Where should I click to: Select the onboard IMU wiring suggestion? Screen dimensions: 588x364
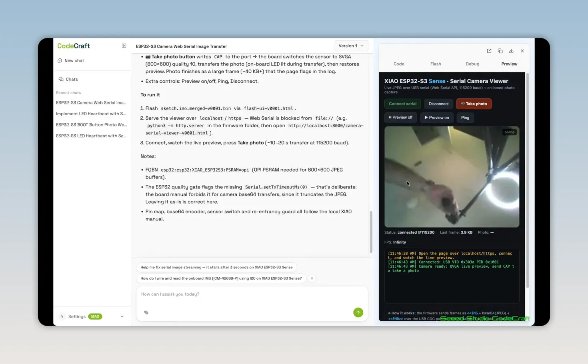tap(221, 278)
